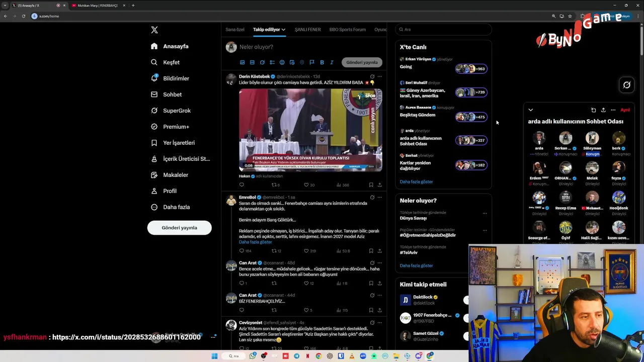The width and height of the screenshot is (644, 362).
Task: Open Makaleler in sidebar
Action: (x=169, y=175)
